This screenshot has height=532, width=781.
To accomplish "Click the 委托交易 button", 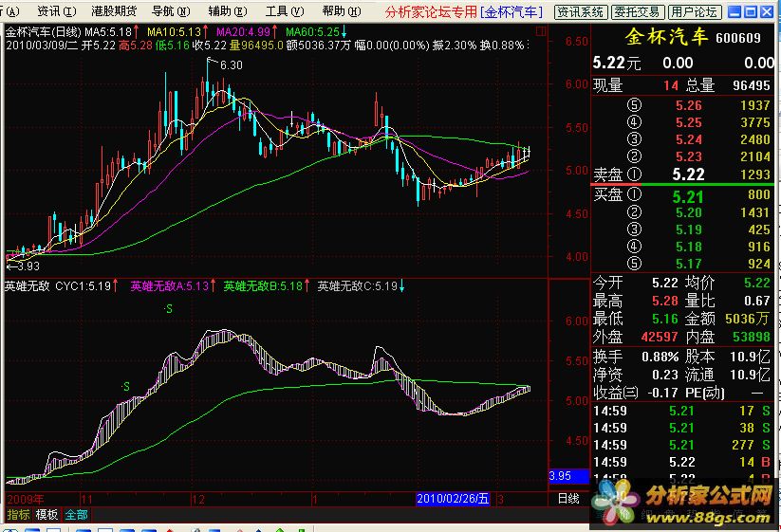I will coord(638,12).
